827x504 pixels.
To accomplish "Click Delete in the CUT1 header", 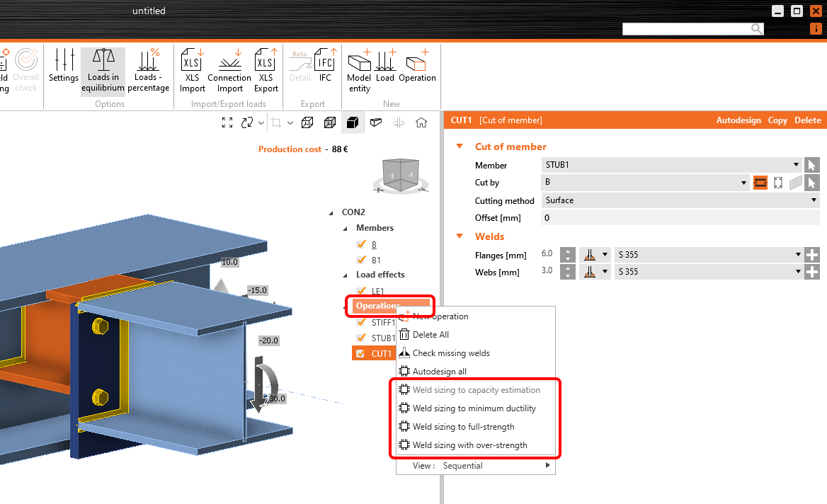I will pyautogui.click(x=807, y=120).
